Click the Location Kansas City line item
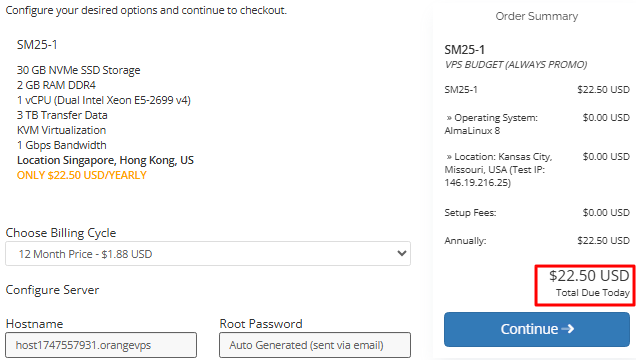The width and height of the screenshot is (636, 360). (537, 169)
